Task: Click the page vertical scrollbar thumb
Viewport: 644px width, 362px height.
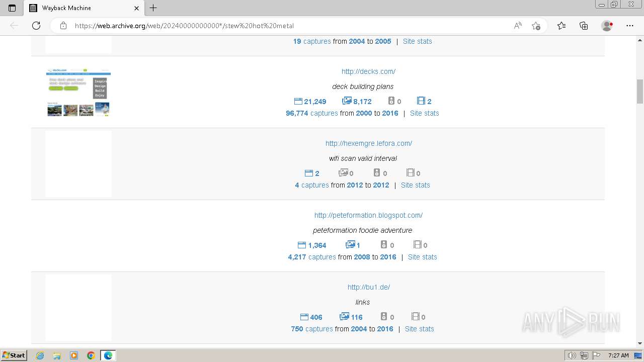Action: (x=640, y=92)
